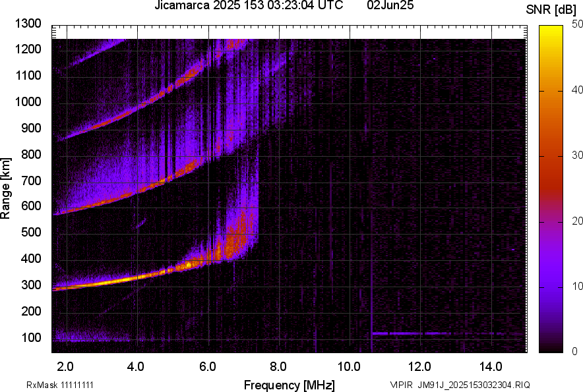The image size is (583, 392).
Task: Click the 'SNR [dB]' colorbar label
Action: click(x=551, y=10)
